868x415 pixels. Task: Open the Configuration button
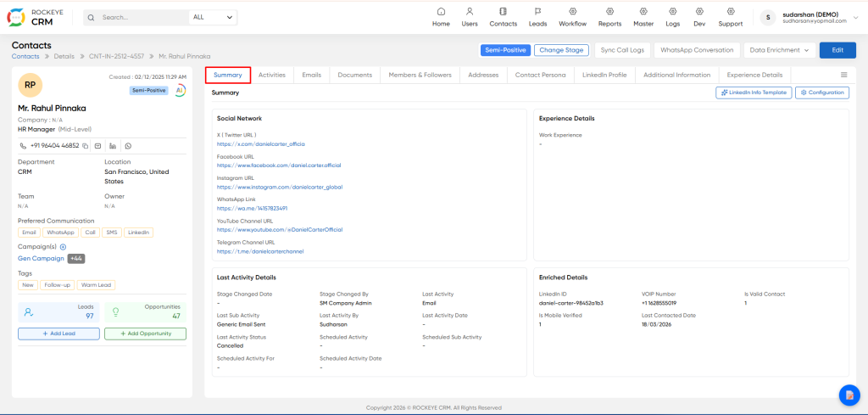822,93
